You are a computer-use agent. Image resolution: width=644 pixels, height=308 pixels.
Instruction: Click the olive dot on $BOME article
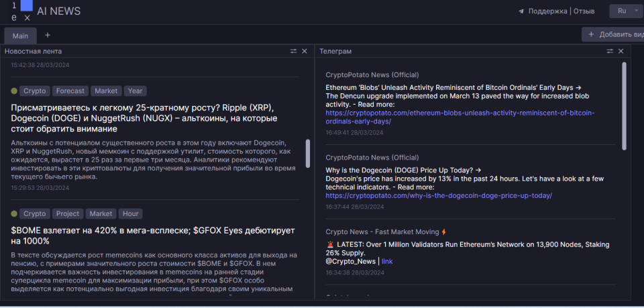point(14,213)
